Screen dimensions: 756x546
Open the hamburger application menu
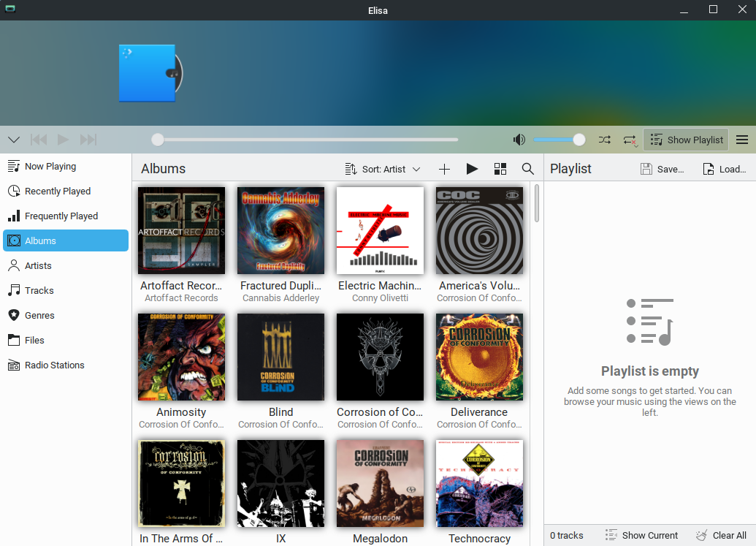coord(742,140)
